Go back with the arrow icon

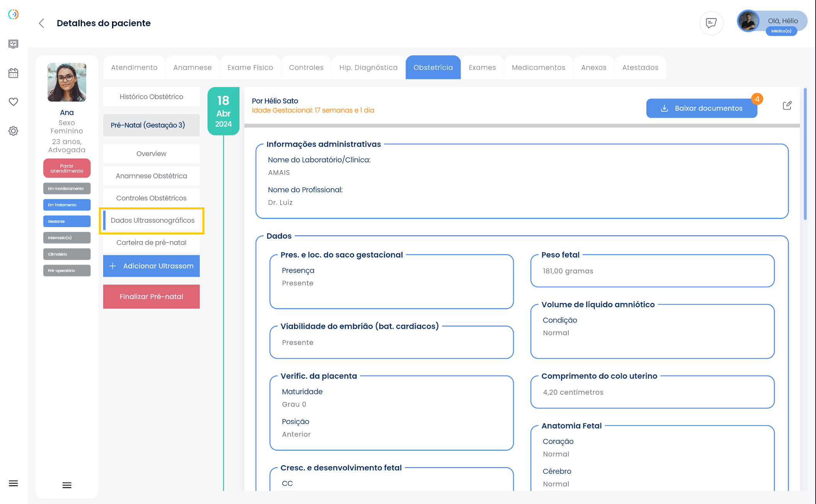click(x=41, y=23)
